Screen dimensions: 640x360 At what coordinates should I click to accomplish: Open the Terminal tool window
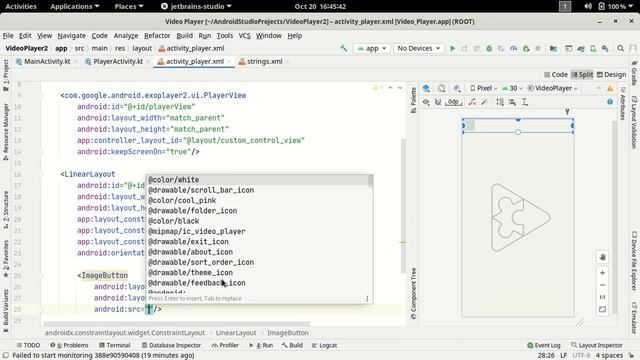(x=115, y=345)
